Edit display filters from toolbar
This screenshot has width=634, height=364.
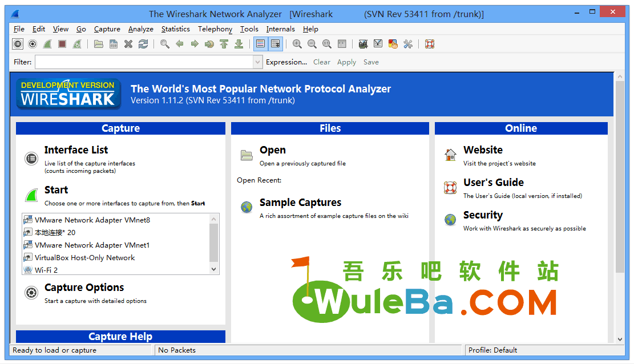pos(378,44)
